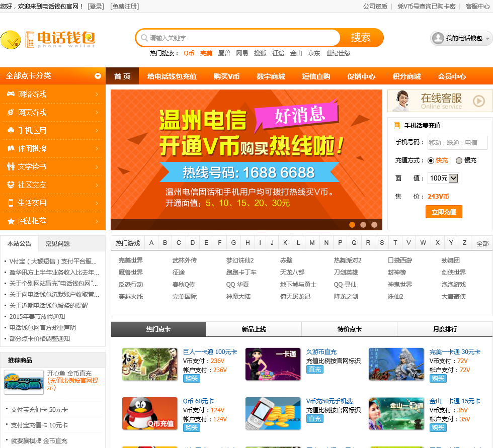Screen dimensions: 493x448
Task: Expand the 社区交友 submenu arrow
Action: [97, 185]
